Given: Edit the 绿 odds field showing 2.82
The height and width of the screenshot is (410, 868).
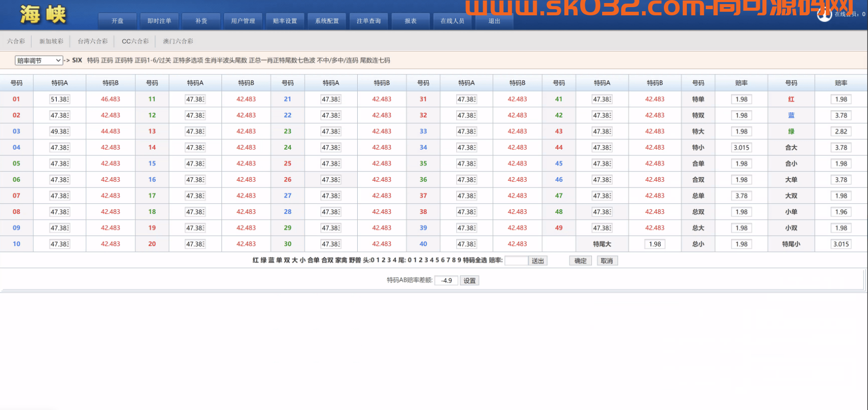Looking at the screenshot, I should click(x=841, y=132).
